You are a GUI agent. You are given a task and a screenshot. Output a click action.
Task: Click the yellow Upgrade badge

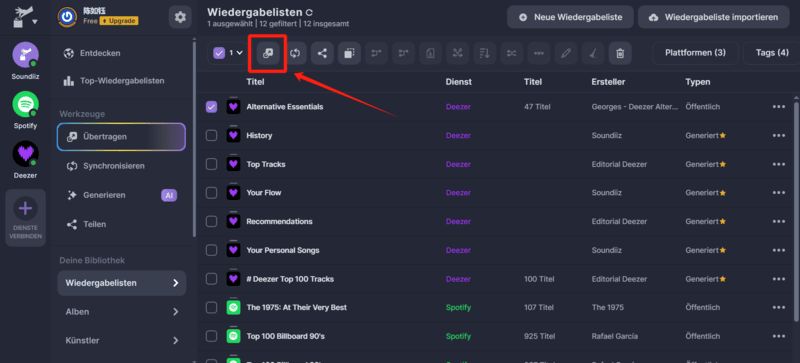tap(119, 21)
